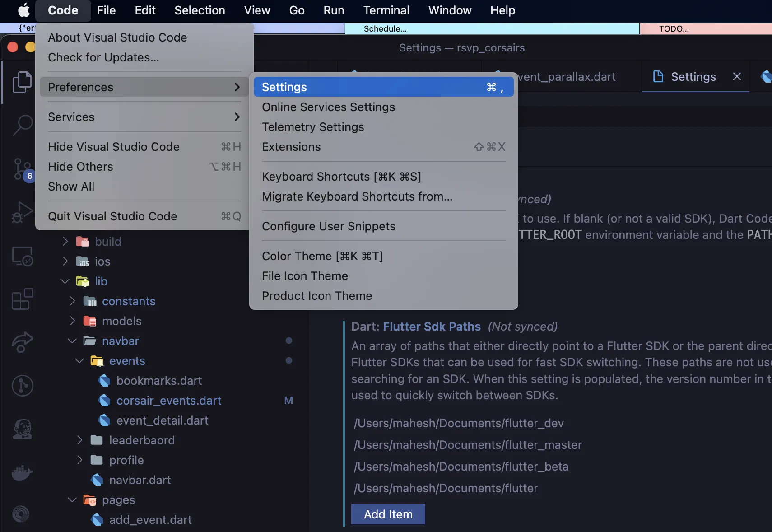Expand the ios folder chevron
772x532 pixels.
click(x=65, y=261)
